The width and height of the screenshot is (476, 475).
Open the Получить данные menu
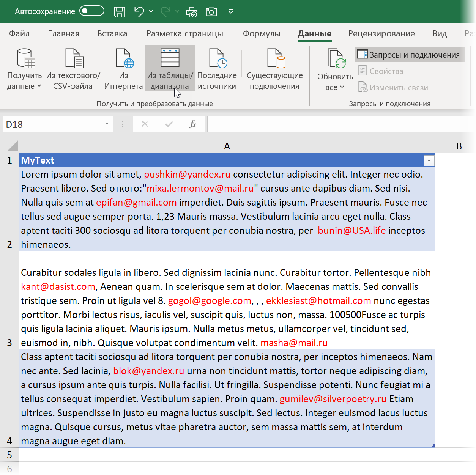[x=24, y=69]
